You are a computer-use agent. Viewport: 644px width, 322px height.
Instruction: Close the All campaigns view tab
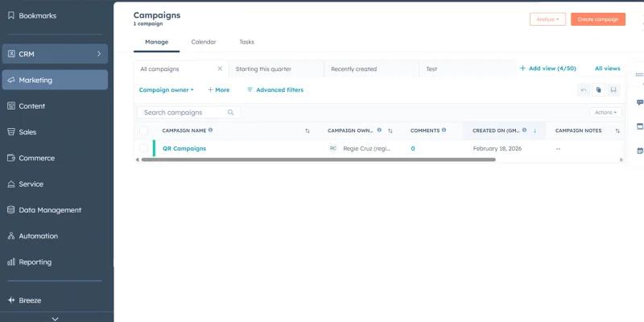click(x=220, y=69)
